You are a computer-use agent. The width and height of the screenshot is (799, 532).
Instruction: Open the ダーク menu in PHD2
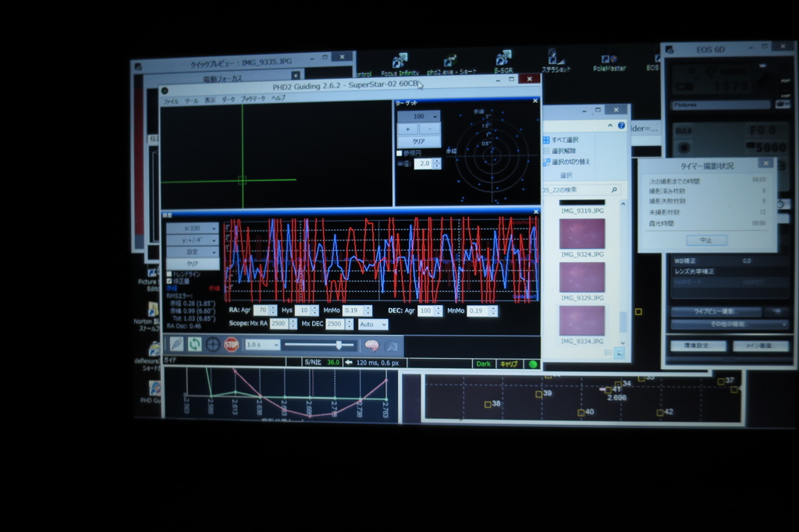[x=229, y=99]
